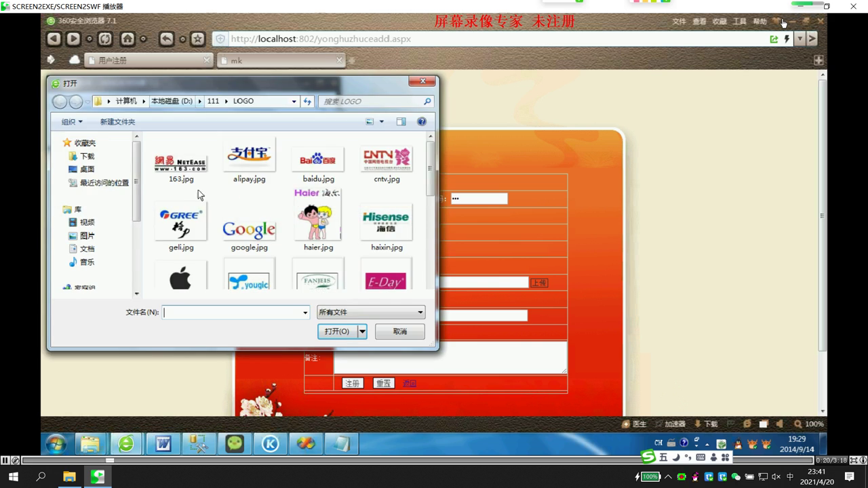Click the green share icon in address bar
The height and width of the screenshot is (488, 868).
click(x=774, y=39)
